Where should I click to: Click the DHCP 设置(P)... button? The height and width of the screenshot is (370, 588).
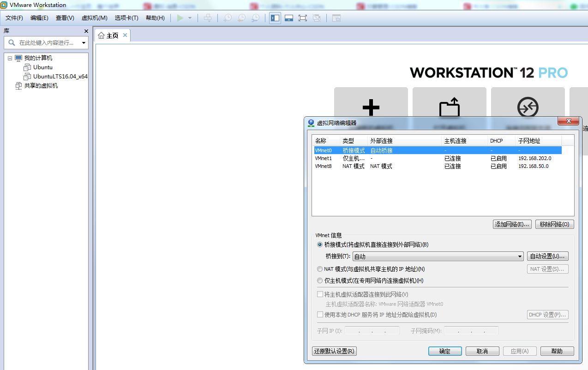tap(548, 315)
